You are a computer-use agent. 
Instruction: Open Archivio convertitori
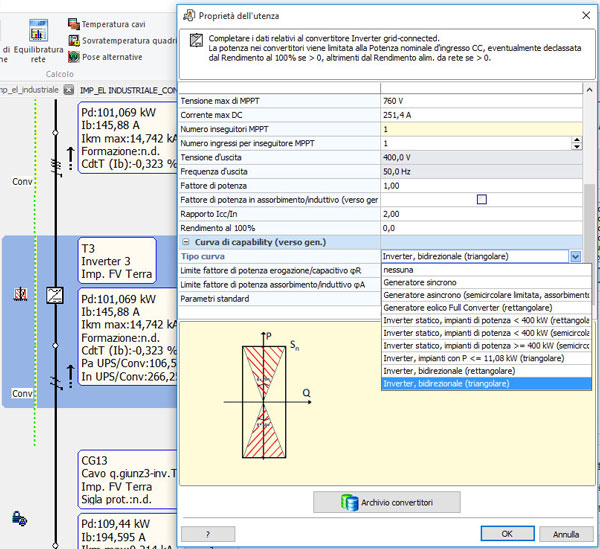pyautogui.click(x=386, y=502)
